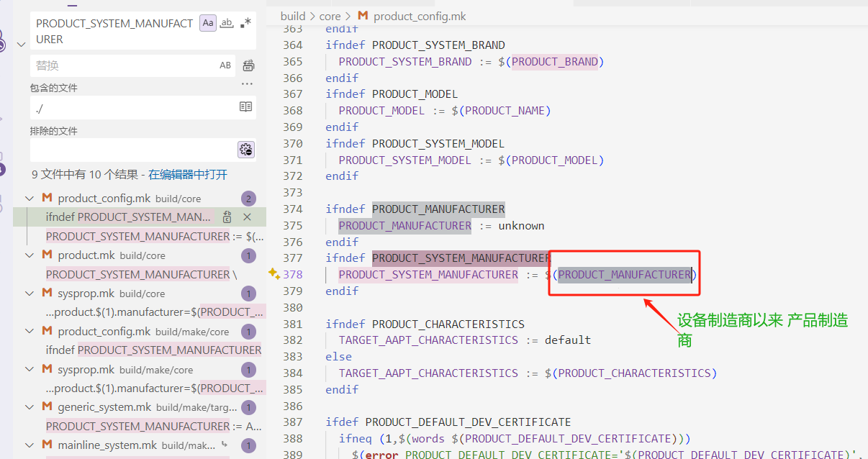Select the product_config.mk breadcrumb item
This screenshot has width=868, height=459.
point(420,16)
